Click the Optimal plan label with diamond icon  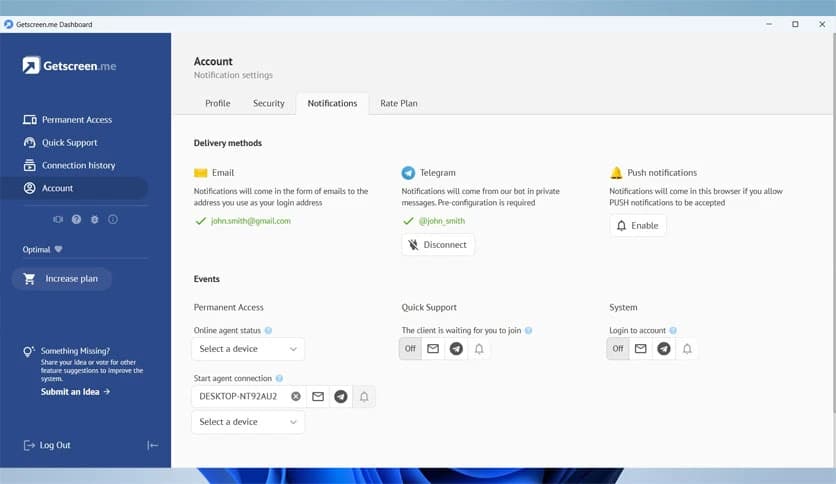pos(42,249)
